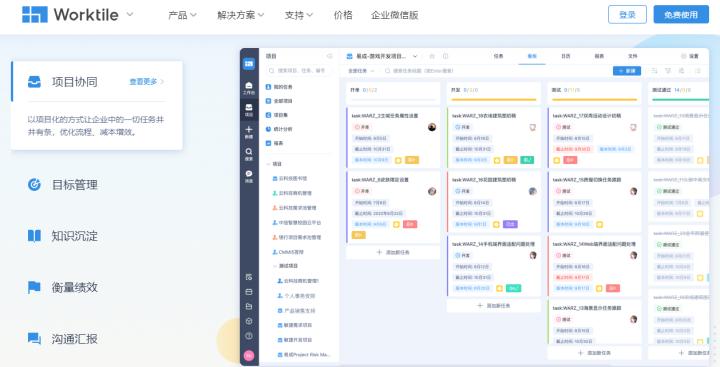Click the yellow square flag on task WARZ_2 card
This screenshot has height=367, width=720.
[x=398, y=160]
